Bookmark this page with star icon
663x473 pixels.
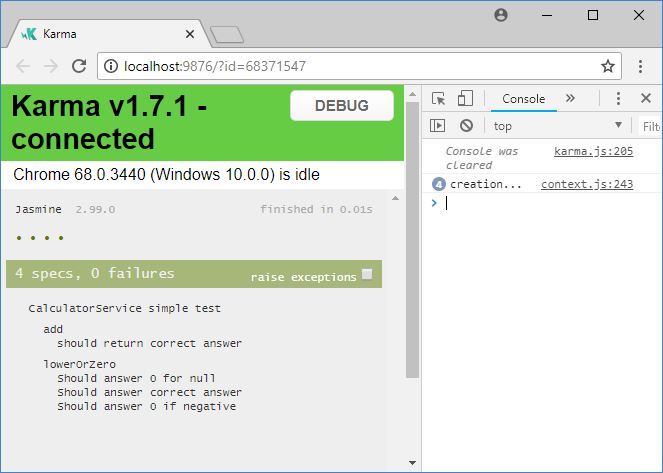click(608, 66)
